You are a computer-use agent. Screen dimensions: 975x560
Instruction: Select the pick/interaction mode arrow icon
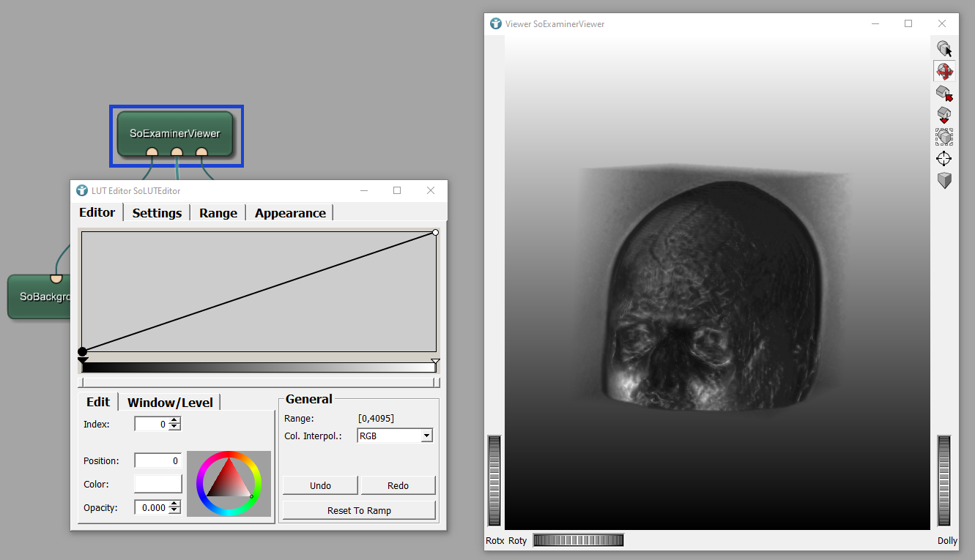[x=944, y=49]
